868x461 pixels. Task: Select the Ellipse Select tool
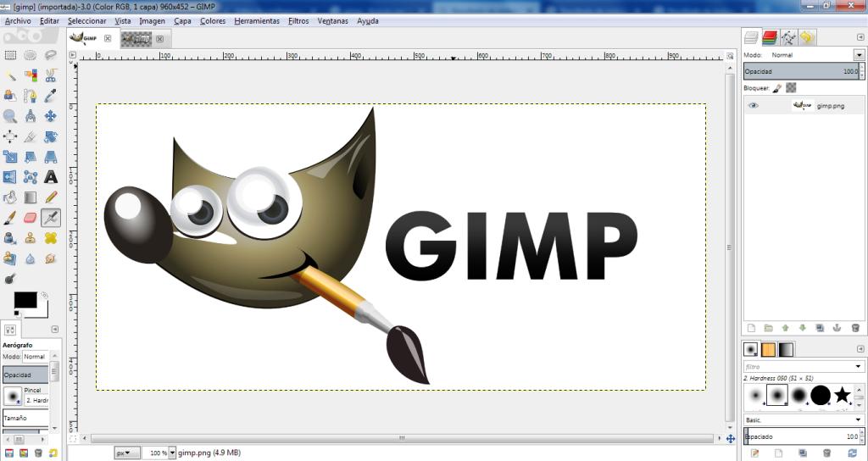tap(31, 55)
